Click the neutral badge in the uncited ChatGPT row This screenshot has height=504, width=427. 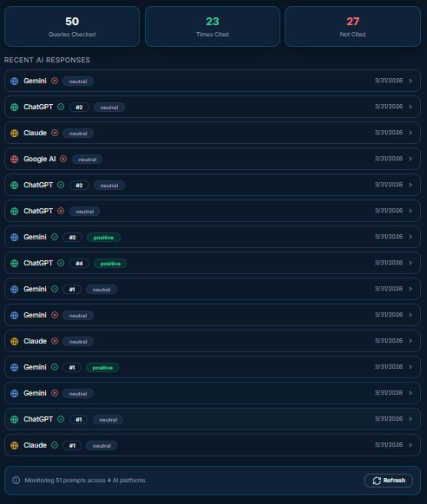pyautogui.click(x=84, y=212)
